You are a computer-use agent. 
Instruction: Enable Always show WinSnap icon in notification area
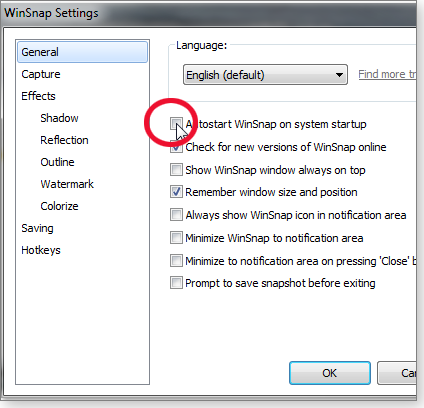click(176, 215)
